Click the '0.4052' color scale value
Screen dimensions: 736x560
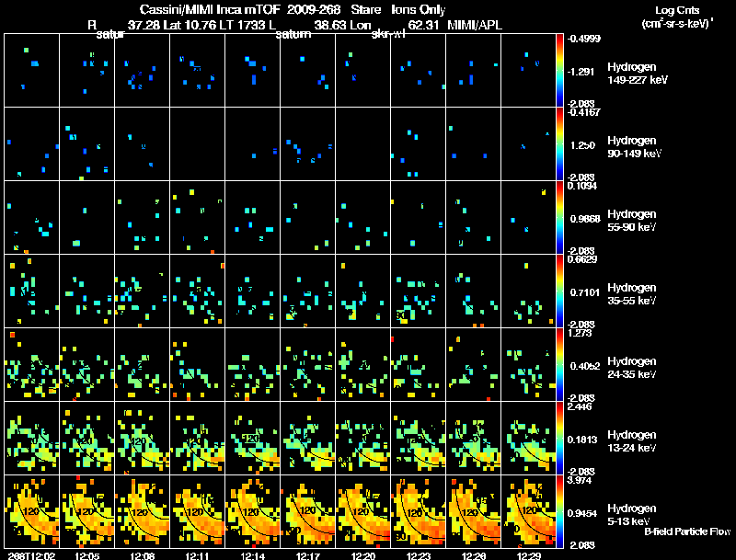[x=585, y=366]
